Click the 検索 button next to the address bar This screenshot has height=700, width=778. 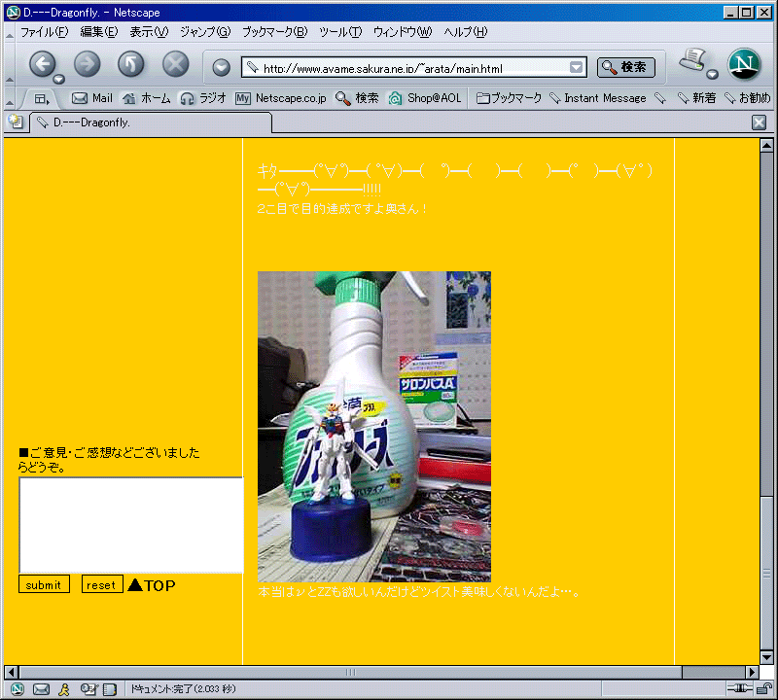click(x=625, y=67)
